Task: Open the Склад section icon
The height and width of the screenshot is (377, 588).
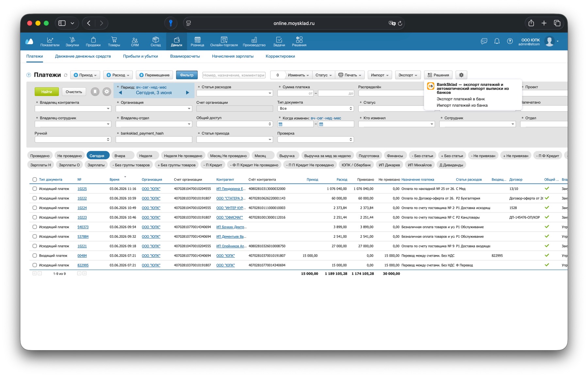Action: (x=155, y=41)
